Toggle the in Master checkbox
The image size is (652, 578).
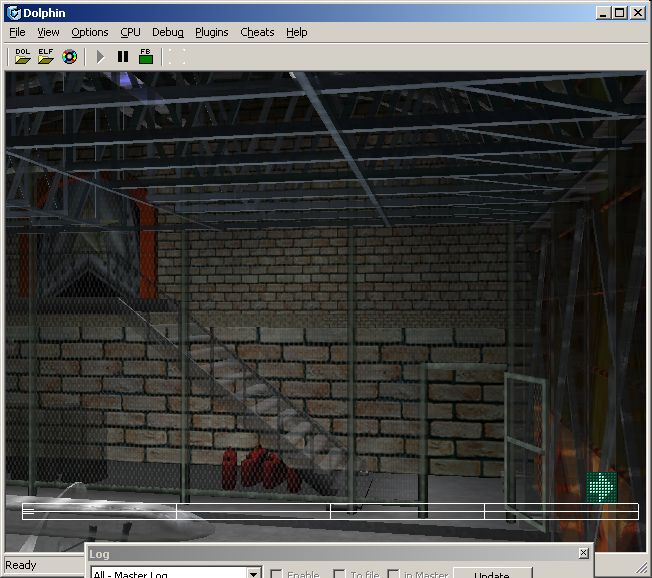coord(394,574)
